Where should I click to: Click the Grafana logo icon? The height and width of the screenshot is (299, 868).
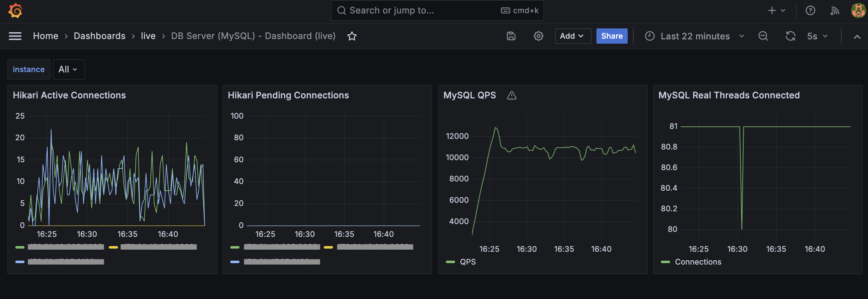coord(15,11)
